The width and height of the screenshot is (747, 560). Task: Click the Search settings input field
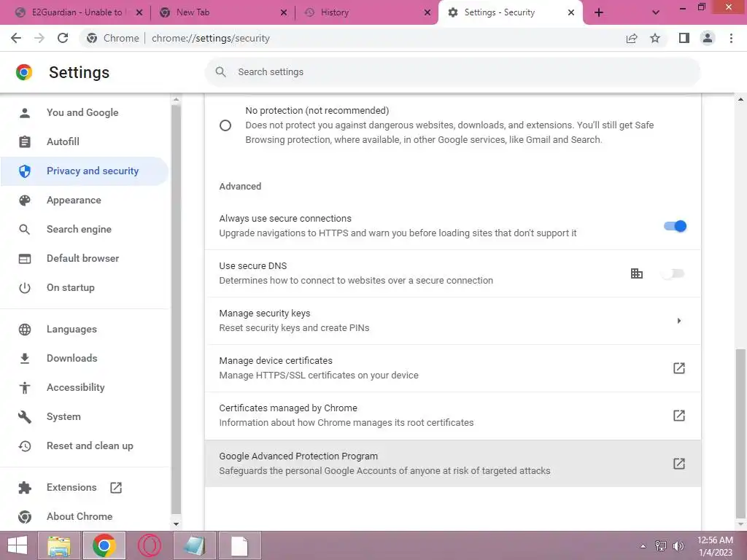(x=452, y=72)
